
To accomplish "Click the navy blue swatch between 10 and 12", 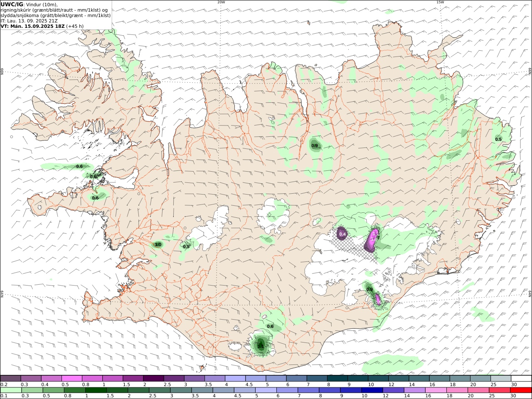I will [372, 390].
